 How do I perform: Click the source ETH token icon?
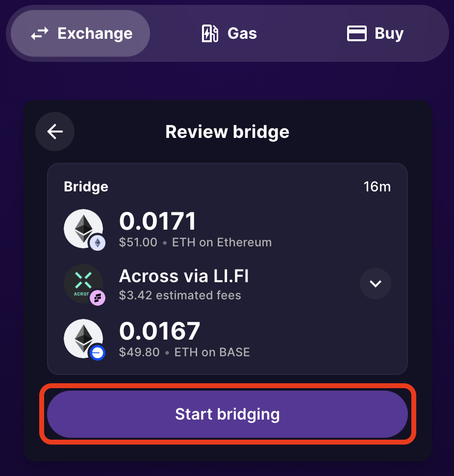82,228
